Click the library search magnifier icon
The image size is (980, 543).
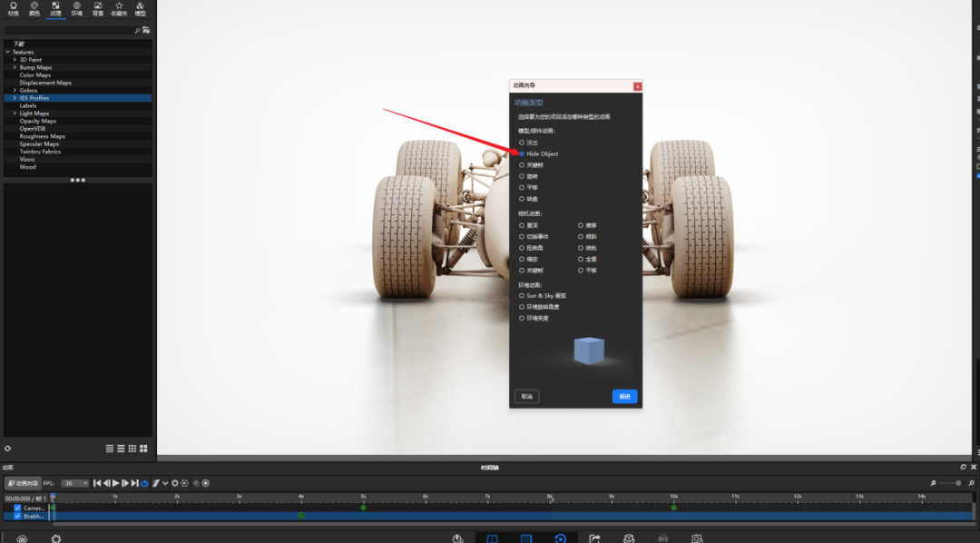[138, 30]
